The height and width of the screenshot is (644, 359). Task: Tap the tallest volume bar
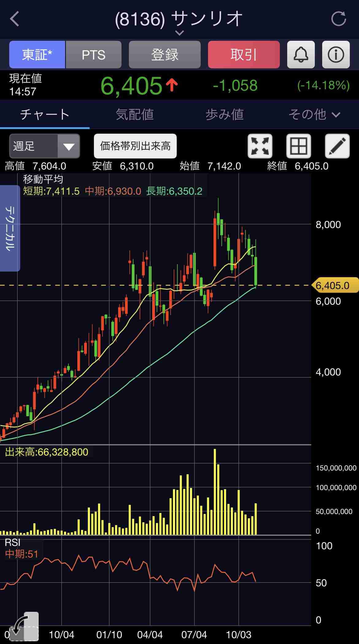215,492
